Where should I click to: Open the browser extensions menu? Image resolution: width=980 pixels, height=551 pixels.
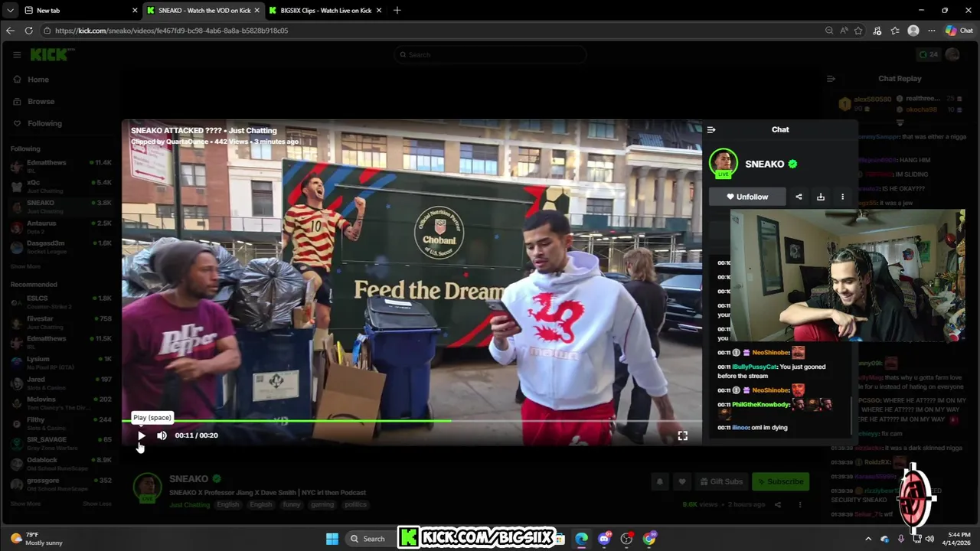[877, 31]
